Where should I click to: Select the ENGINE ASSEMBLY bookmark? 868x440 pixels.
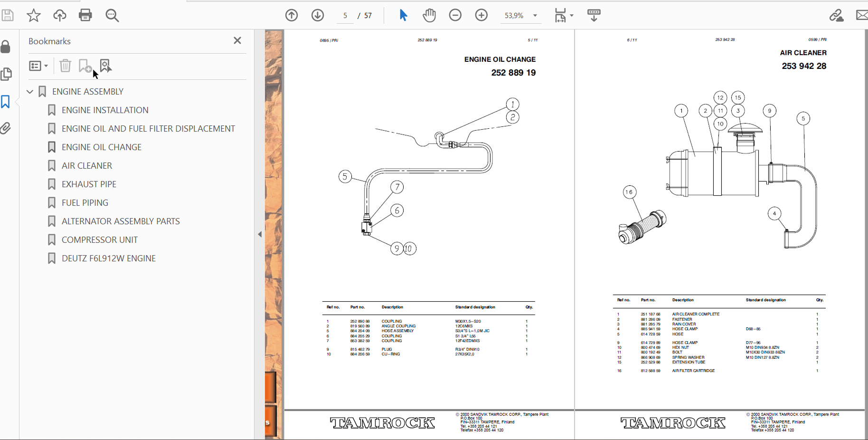(88, 91)
